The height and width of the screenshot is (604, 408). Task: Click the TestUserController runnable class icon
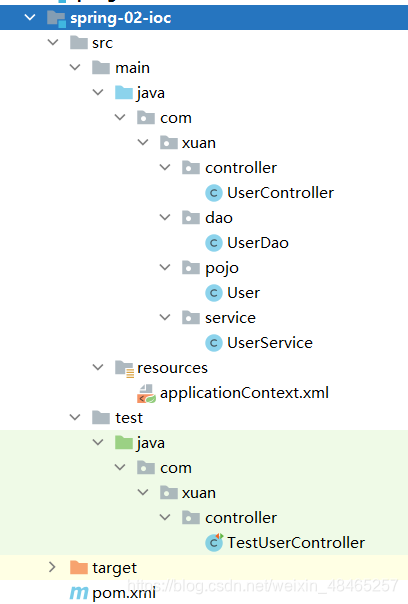214,542
